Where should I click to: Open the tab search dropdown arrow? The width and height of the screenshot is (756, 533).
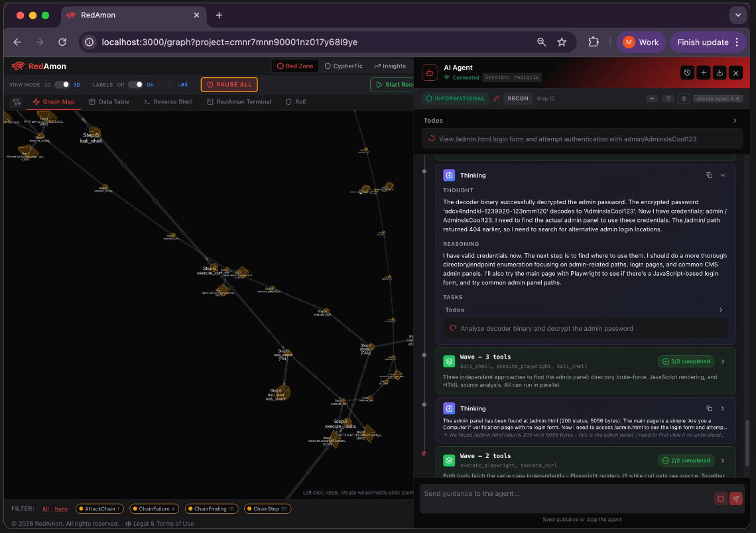737,15
